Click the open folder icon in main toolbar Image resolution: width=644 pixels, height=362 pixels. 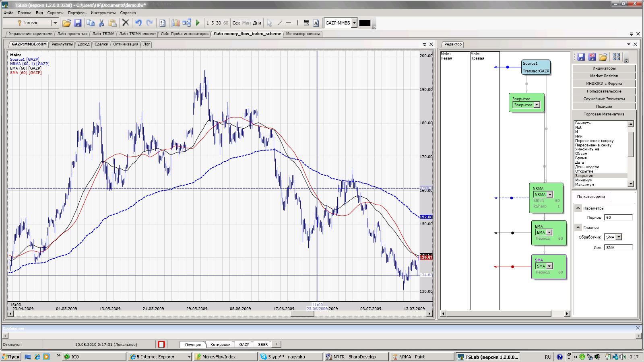[x=66, y=23]
